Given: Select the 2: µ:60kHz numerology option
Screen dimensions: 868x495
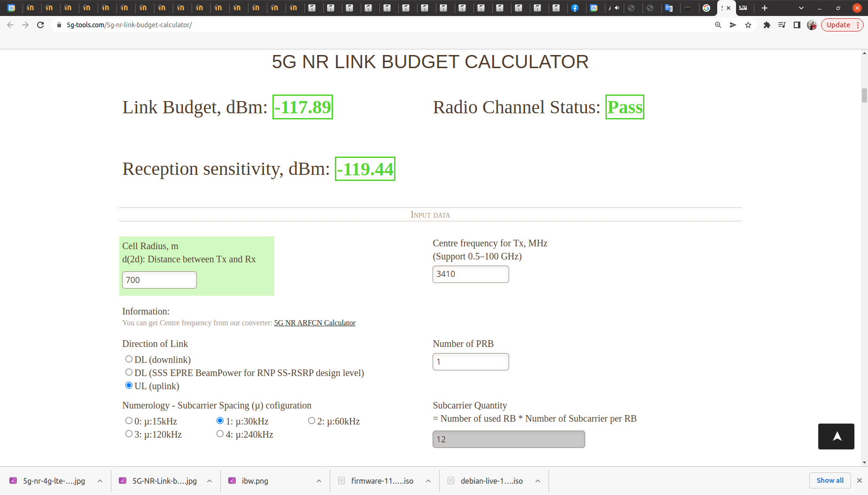Looking at the screenshot, I should pos(311,421).
